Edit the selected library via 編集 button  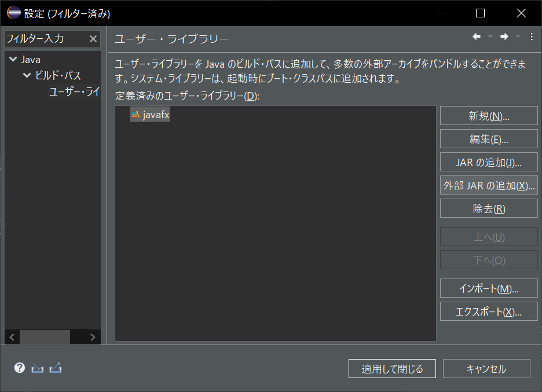click(x=489, y=138)
